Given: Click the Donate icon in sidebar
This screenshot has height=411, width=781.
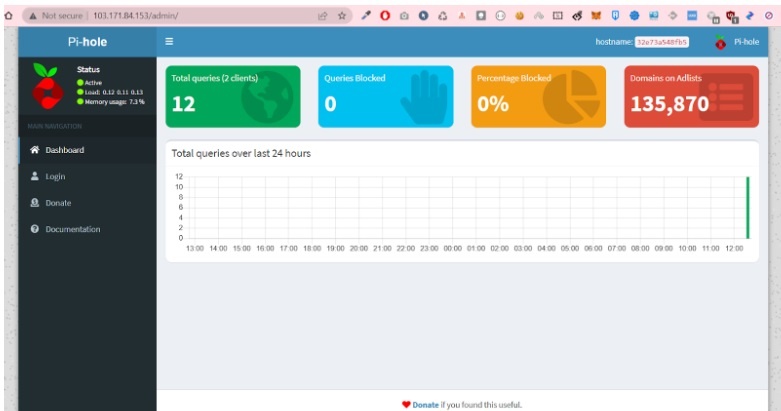Looking at the screenshot, I should pyautogui.click(x=34, y=202).
